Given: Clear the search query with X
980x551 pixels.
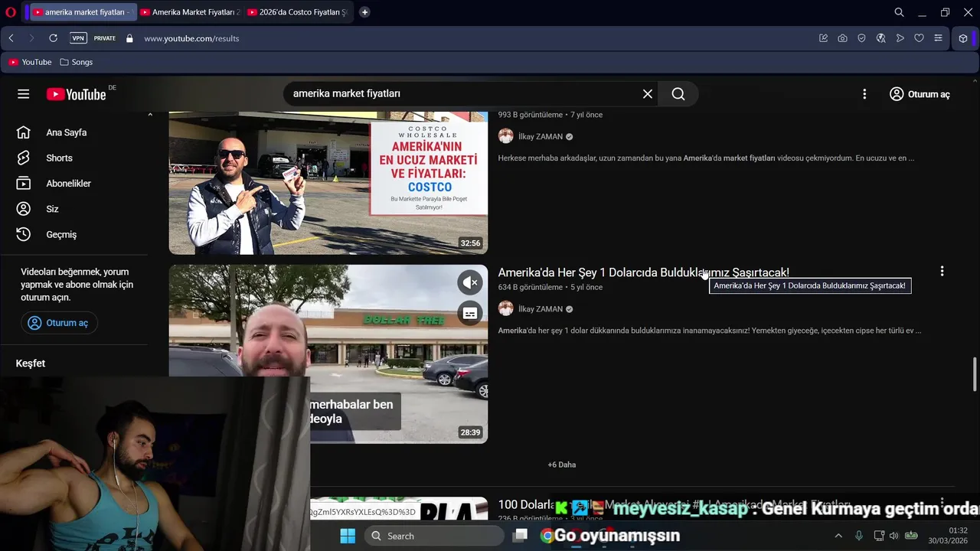Looking at the screenshot, I should (648, 93).
